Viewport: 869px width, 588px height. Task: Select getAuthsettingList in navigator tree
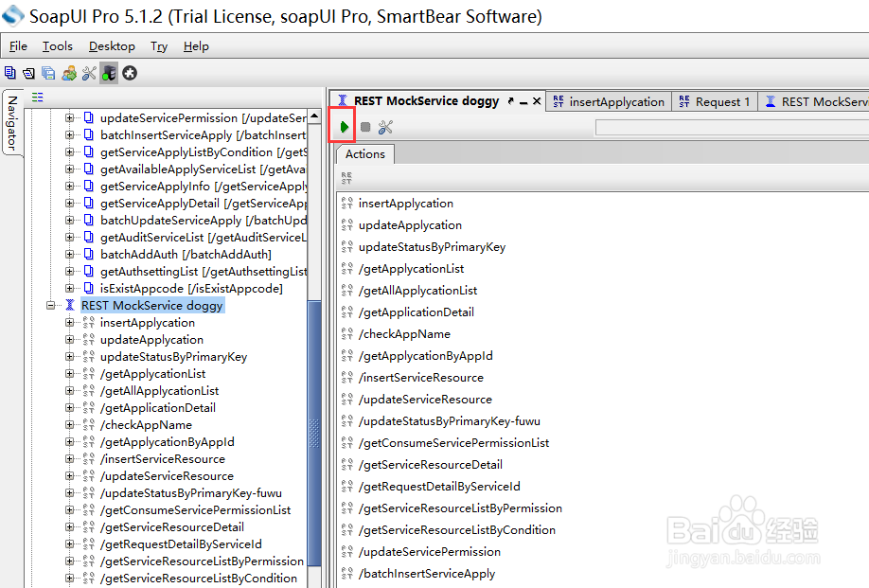pyautogui.click(x=204, y=272)
